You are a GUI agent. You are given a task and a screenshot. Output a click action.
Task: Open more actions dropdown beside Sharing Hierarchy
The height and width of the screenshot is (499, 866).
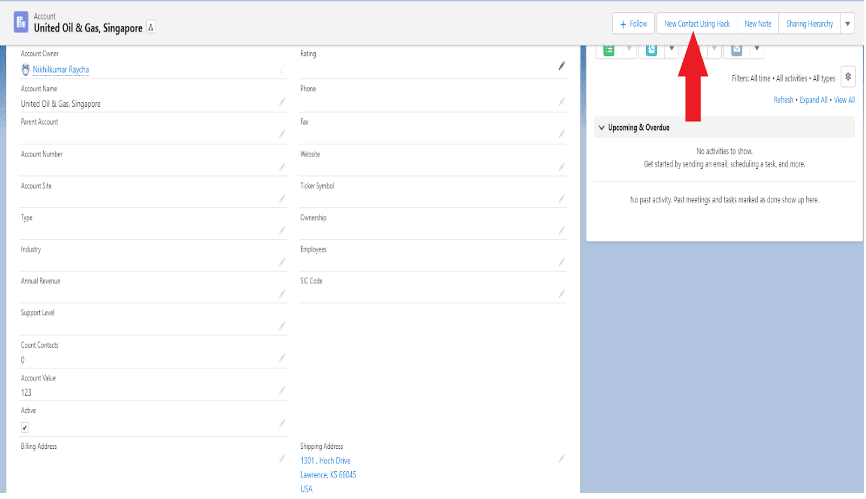pyautogui.click(x=848, y=24)
